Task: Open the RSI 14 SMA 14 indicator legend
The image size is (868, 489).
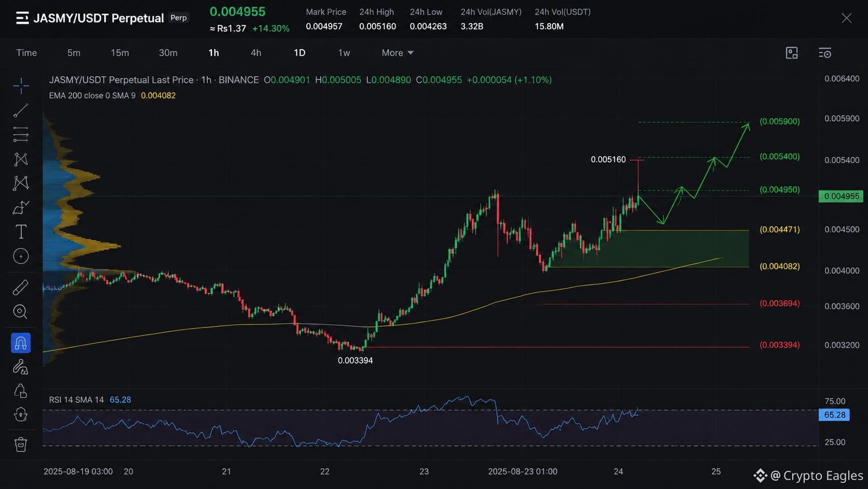Action: 76,400
